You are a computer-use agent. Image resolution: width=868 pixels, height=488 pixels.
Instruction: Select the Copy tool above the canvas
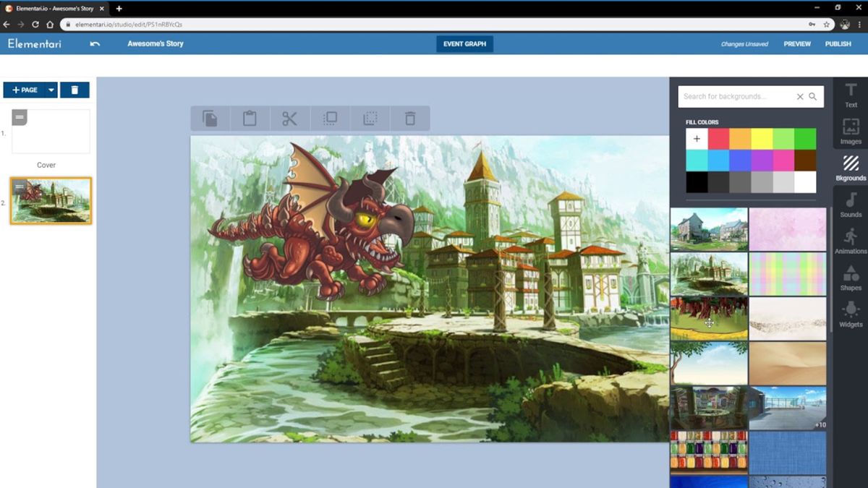[x=210, y=119]
